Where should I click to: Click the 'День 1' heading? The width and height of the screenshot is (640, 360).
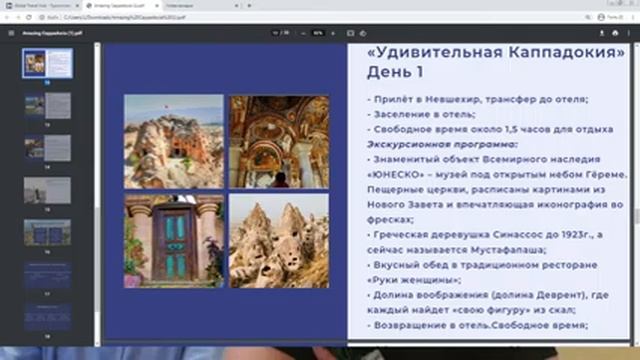click(395, 72)
